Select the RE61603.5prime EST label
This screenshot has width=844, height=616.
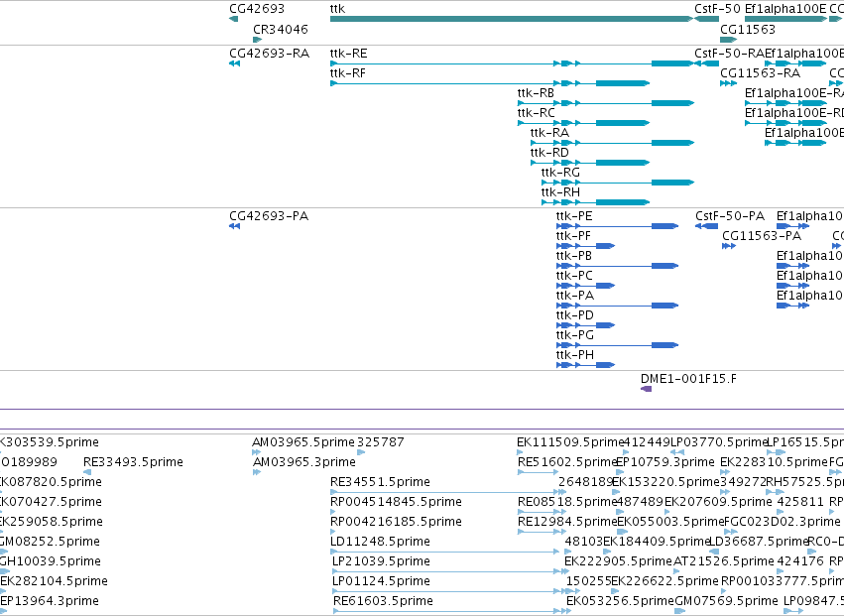pos(383,601)
